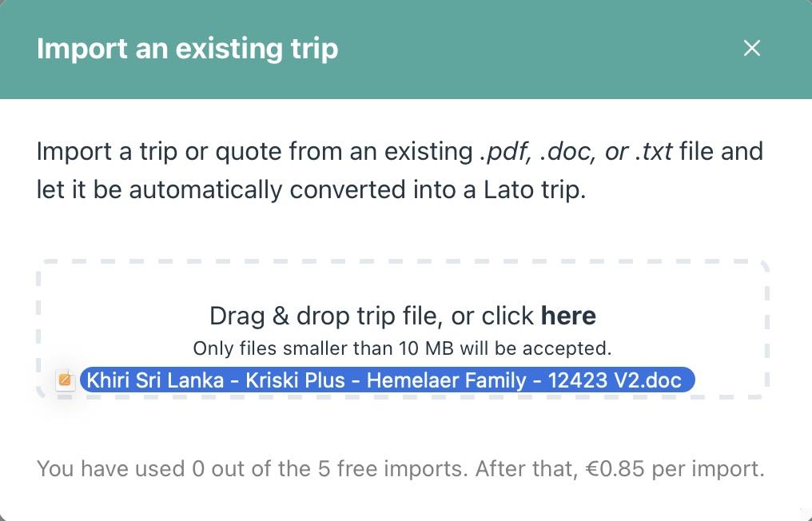Screen dimensions: 812x521
Task: Close the Import an existing trip dialog
Action: click(x=751, y=49)
